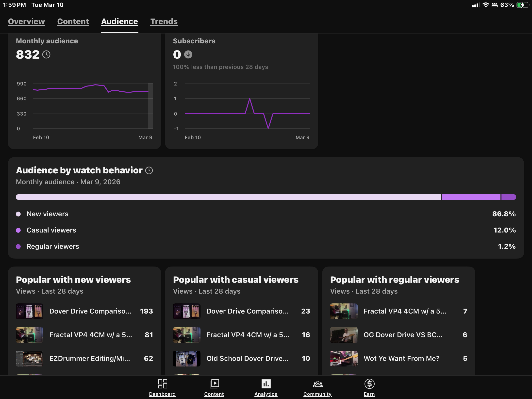
Task: Tap clock icon beside Audience by watch behavior
Action: click(x=149, y=170)
